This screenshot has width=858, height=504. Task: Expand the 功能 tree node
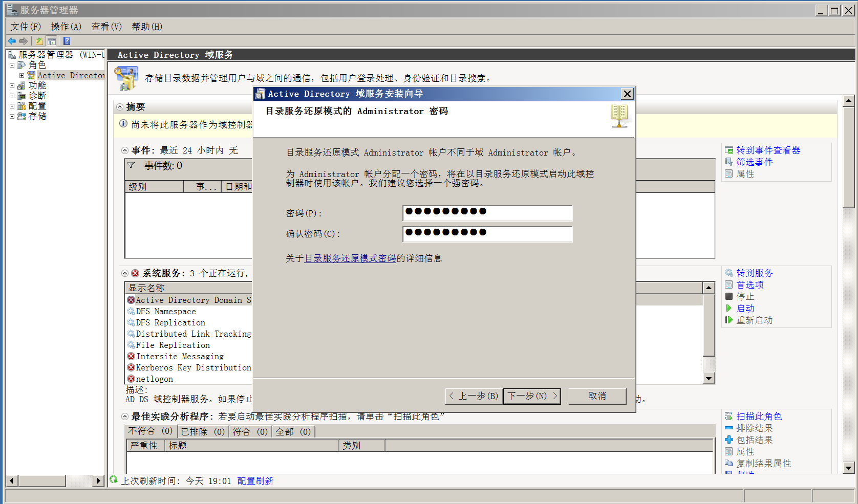[x=12, y=85]
